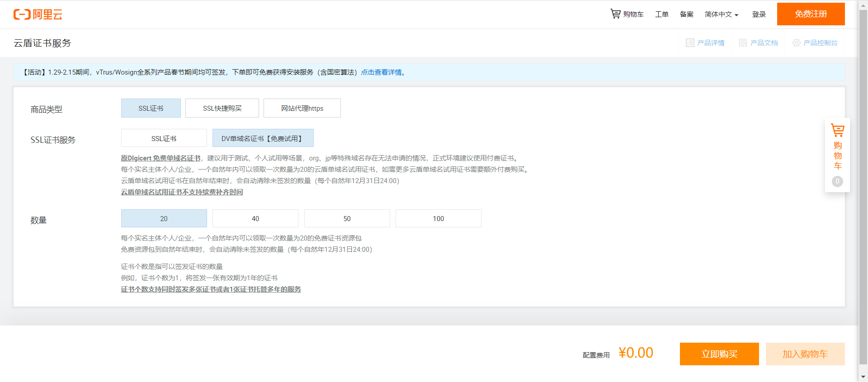The width and height of the screenshot is (868, 382).
Task: Click the ¥0.00 price text
Action: click(636, 353)
